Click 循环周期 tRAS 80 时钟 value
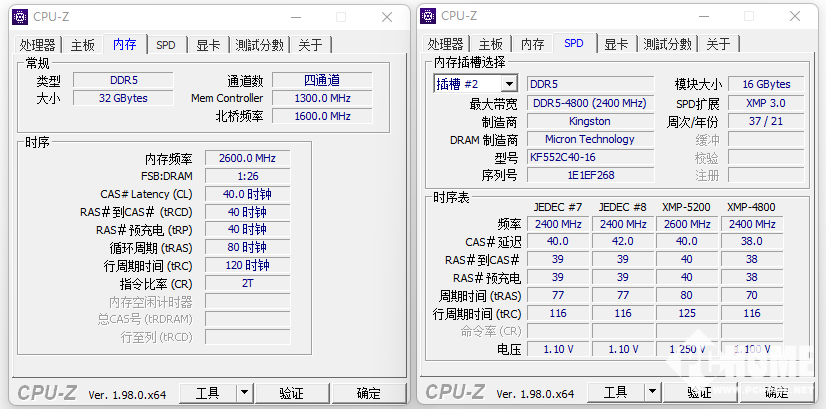Viewport: 826px width, 409px height. click(248, 247)
